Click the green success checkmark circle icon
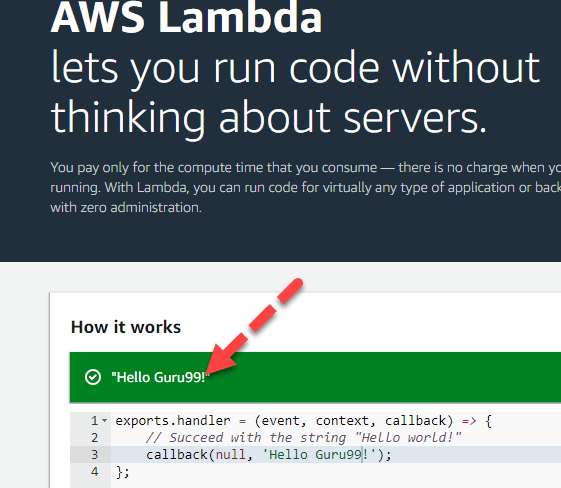 click(93, 377)
